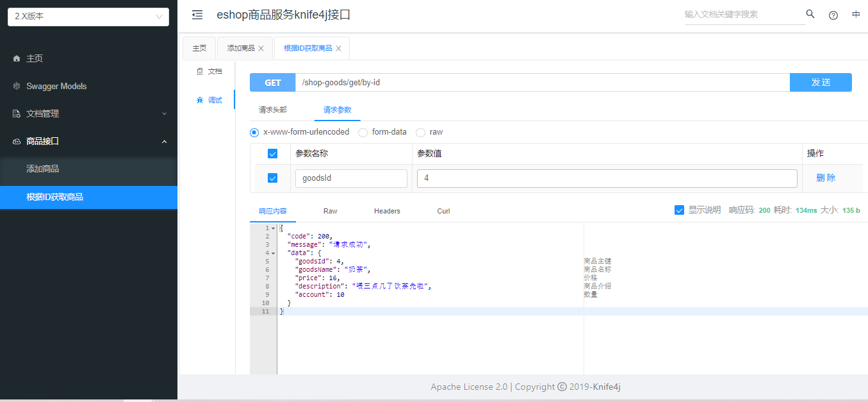Viewport: 868px width, 402px height.
Task: Close the 根据ID获取商品 tab
Action: [338, 48]
